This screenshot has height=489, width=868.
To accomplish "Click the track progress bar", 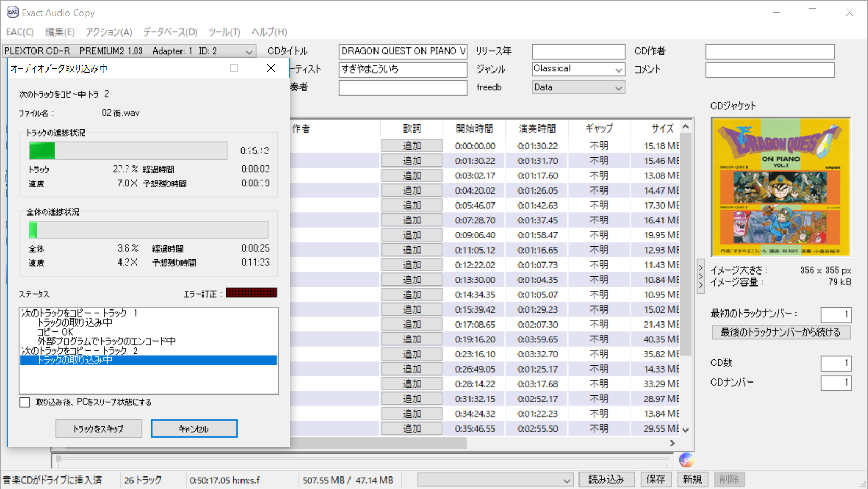I will (128, 151).
